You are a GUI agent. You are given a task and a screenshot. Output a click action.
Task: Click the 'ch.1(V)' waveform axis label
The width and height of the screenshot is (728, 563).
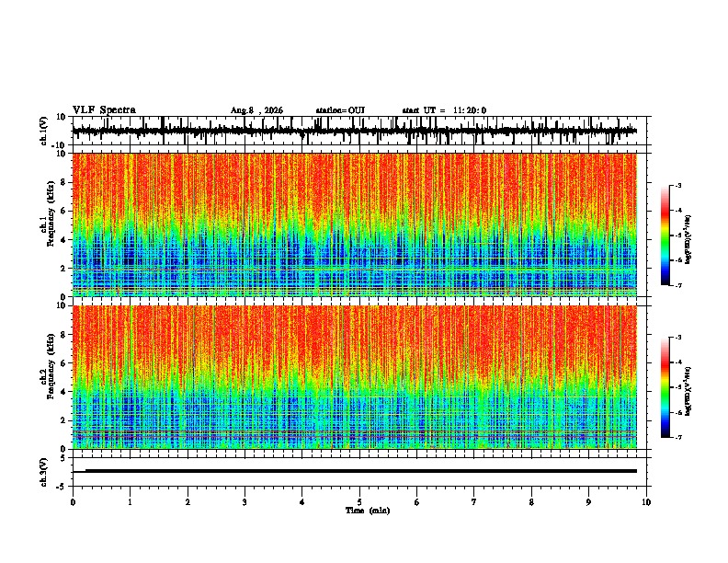pos(44,131)
